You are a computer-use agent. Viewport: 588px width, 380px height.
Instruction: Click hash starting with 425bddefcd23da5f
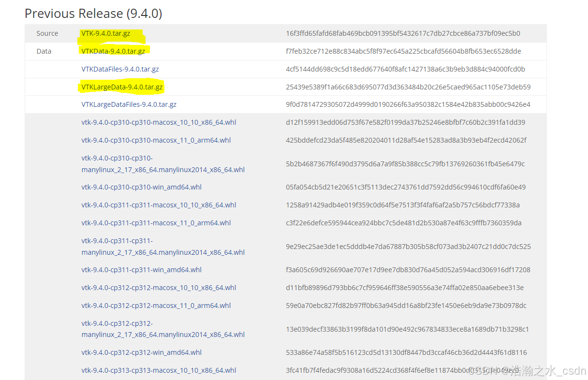[406, 140]
